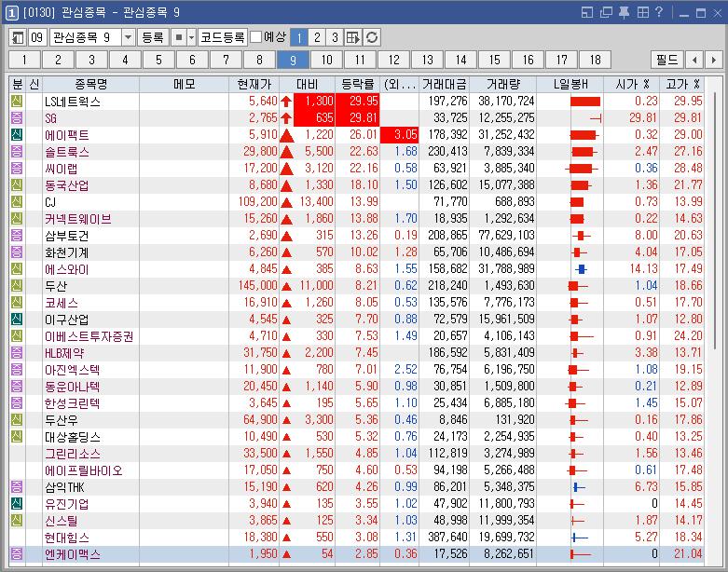Switch to group tab 1
Viewport: 728px width, 572px height.
click(x=24, y=60)
